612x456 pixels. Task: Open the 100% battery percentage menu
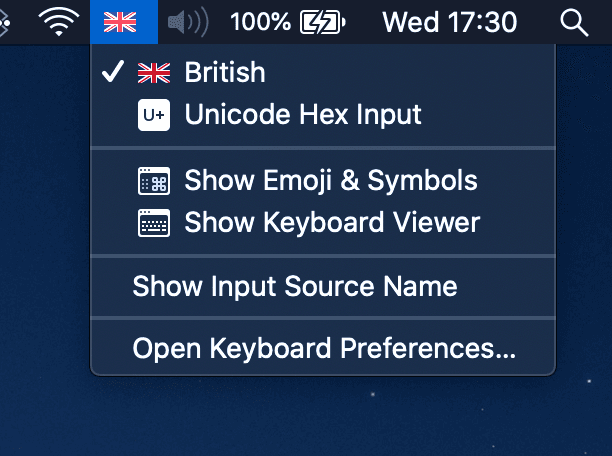click(x=260, y=21)
